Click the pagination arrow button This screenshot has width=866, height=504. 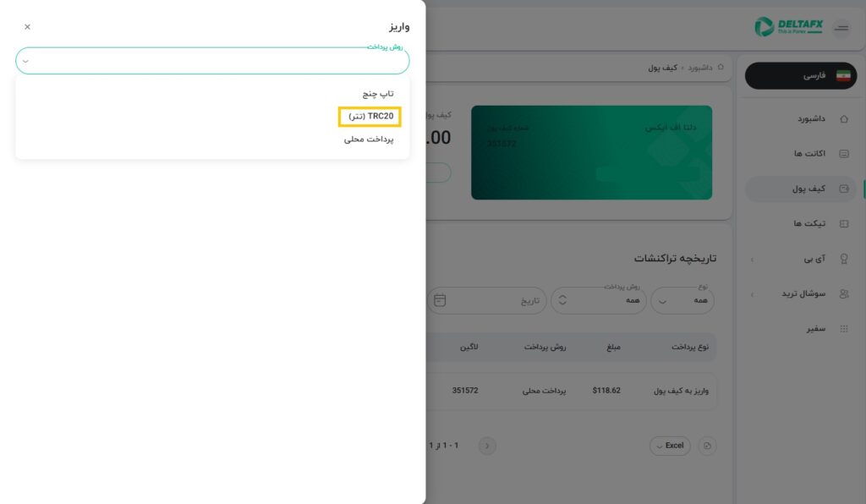click(486, 446)
